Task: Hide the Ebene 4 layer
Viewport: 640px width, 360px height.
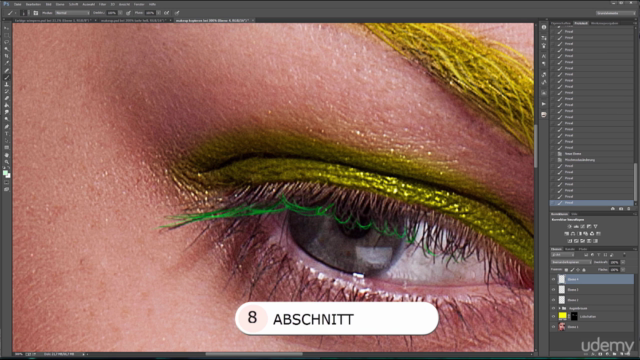Action: click(x=553, y=280)
